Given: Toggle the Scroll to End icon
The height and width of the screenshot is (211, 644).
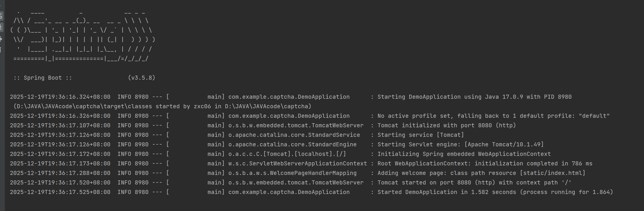Looking at the screenshot, I should point(1,27).
